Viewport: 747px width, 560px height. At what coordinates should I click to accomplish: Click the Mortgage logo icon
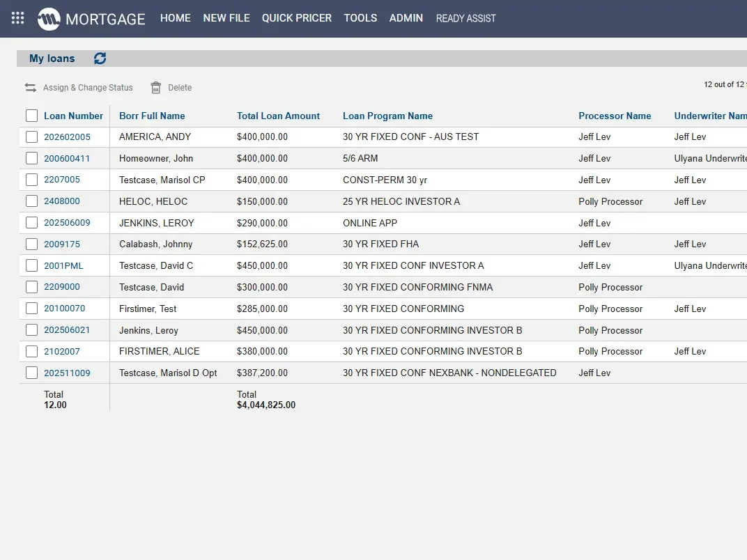coord(49,19)
